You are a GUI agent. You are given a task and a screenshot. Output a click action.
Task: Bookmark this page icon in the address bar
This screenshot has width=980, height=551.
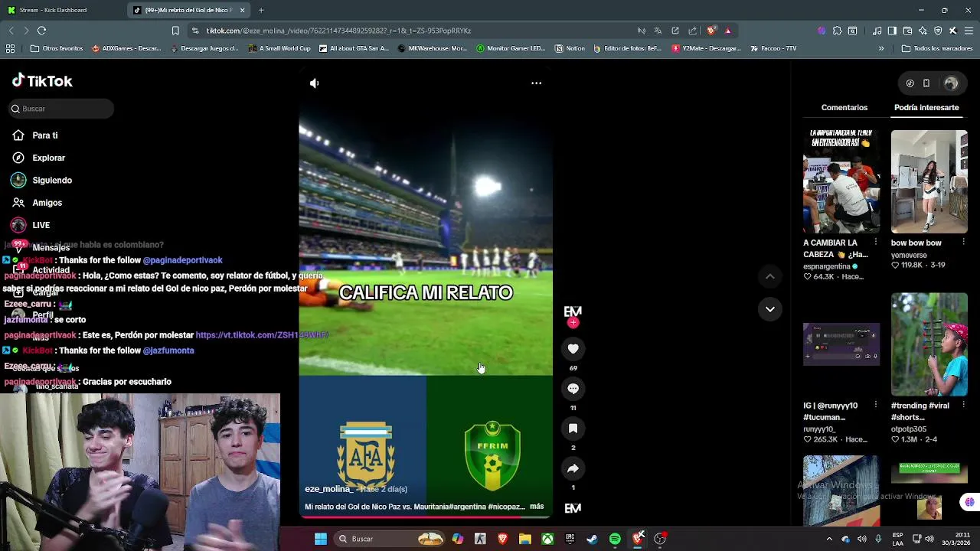pyautogui.click(x=175, y=31)
